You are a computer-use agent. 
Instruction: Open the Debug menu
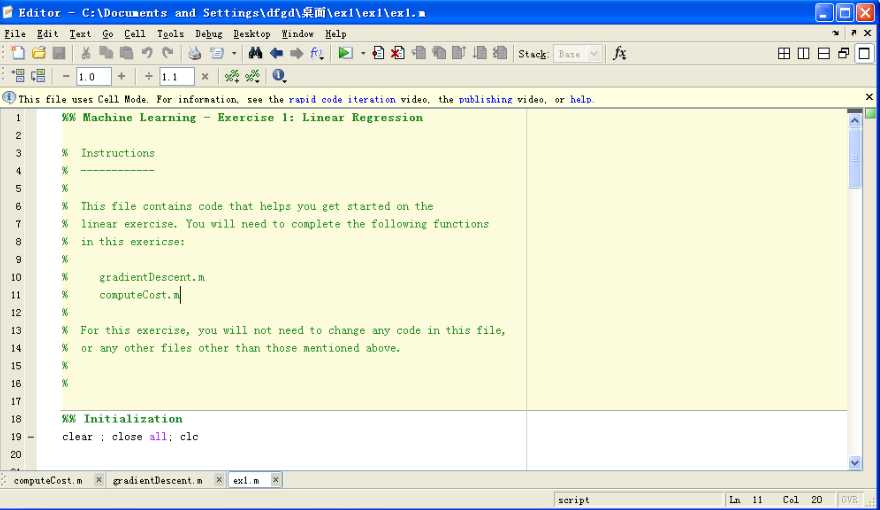209,34
